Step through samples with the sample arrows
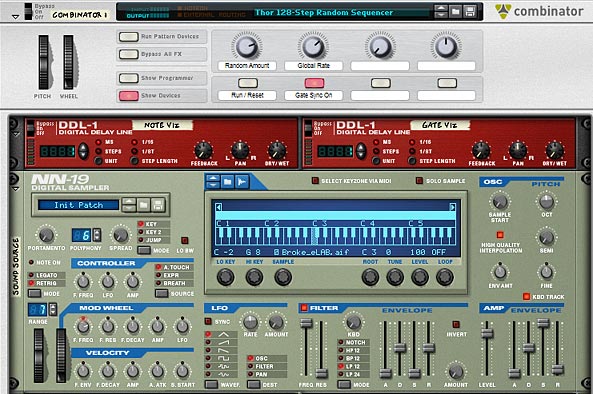This screenshot has width=593, height=394. pyautogui.click(x=213, y=182)
